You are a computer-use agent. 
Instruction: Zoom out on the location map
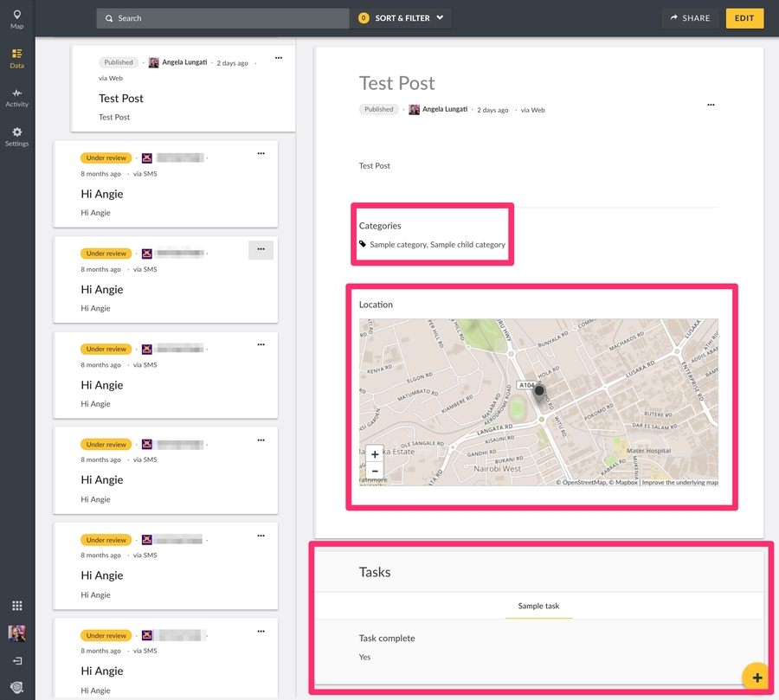pos(374,472)
